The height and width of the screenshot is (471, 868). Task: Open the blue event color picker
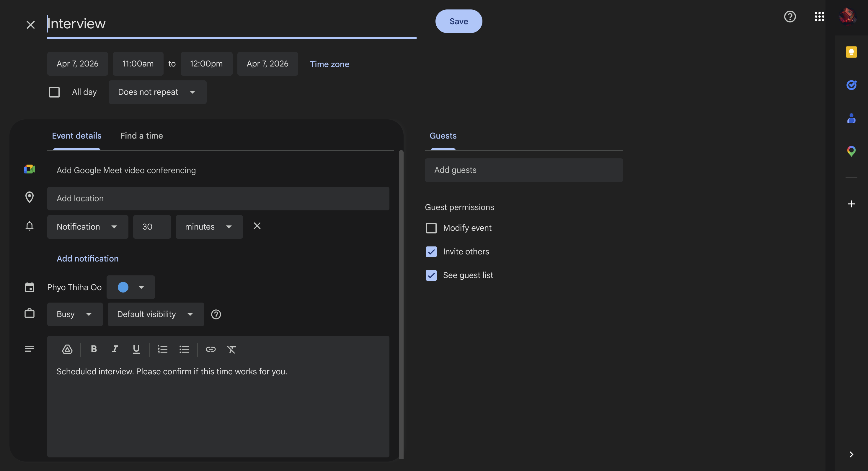tap(130, 287)
